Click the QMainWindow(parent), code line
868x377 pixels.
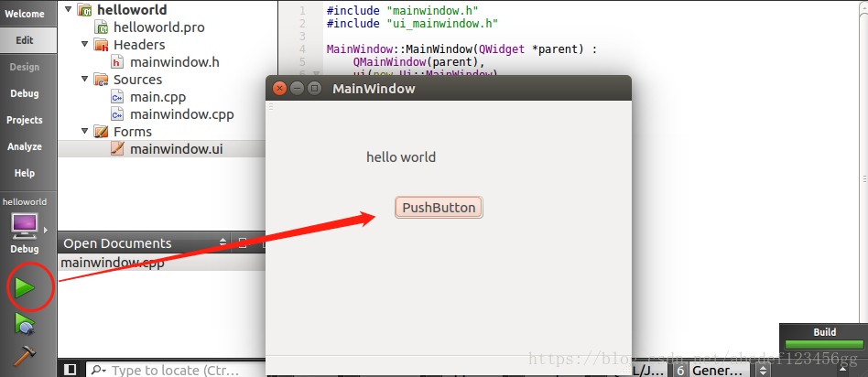coord(418,61)
